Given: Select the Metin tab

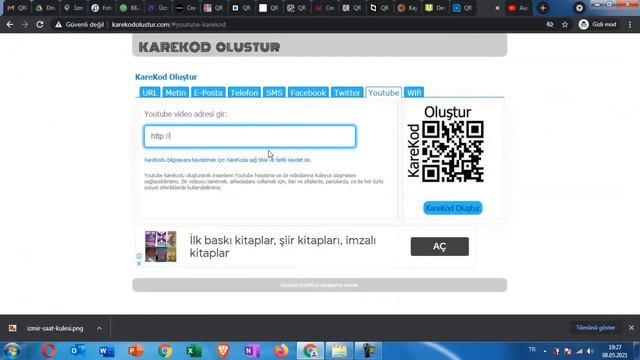Looking at the screenshot, I should pos(176,93).
